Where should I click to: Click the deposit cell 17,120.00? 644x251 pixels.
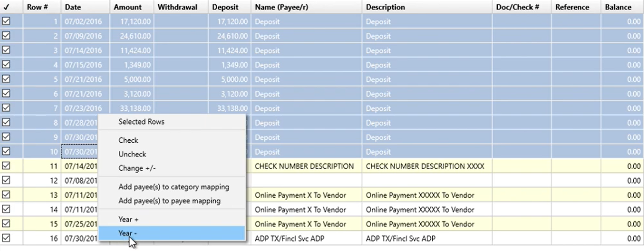tap(230, 21)
